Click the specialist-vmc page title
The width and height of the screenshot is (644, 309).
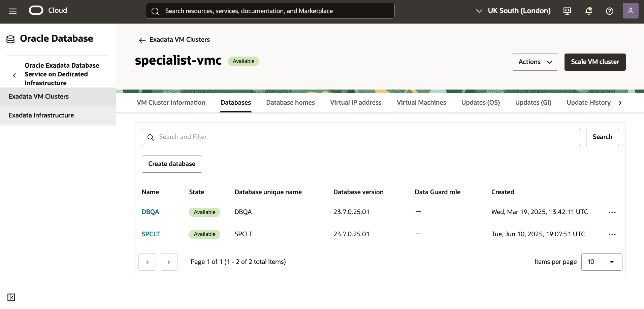178,61
